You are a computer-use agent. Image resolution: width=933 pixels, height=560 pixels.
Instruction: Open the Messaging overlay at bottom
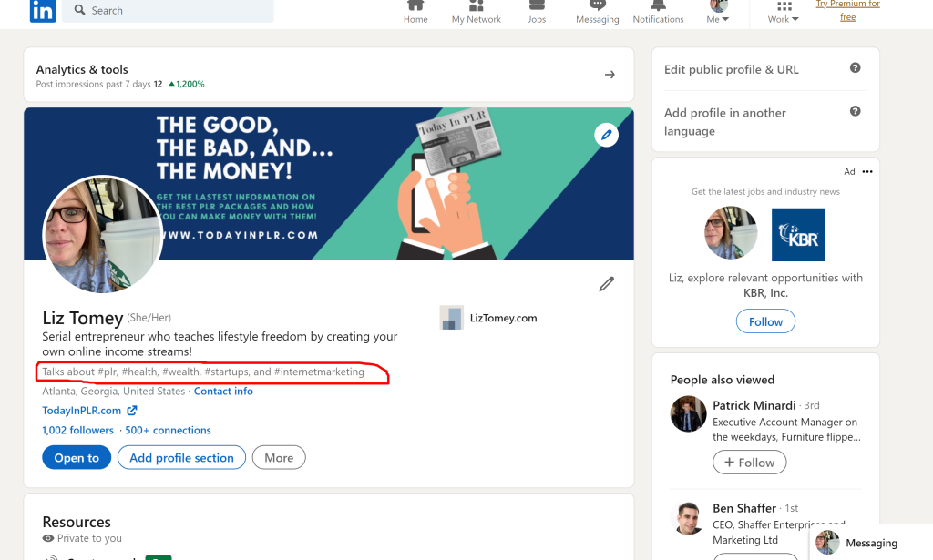[871, 543]
